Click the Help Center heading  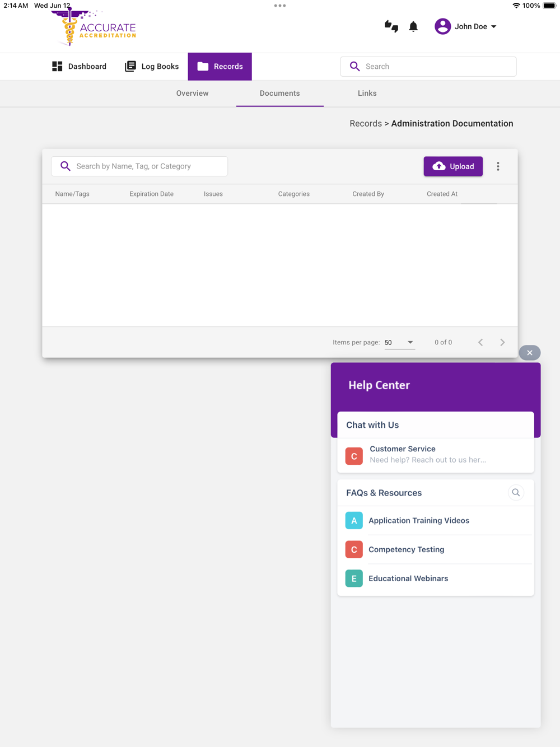[x=379, y=385]
